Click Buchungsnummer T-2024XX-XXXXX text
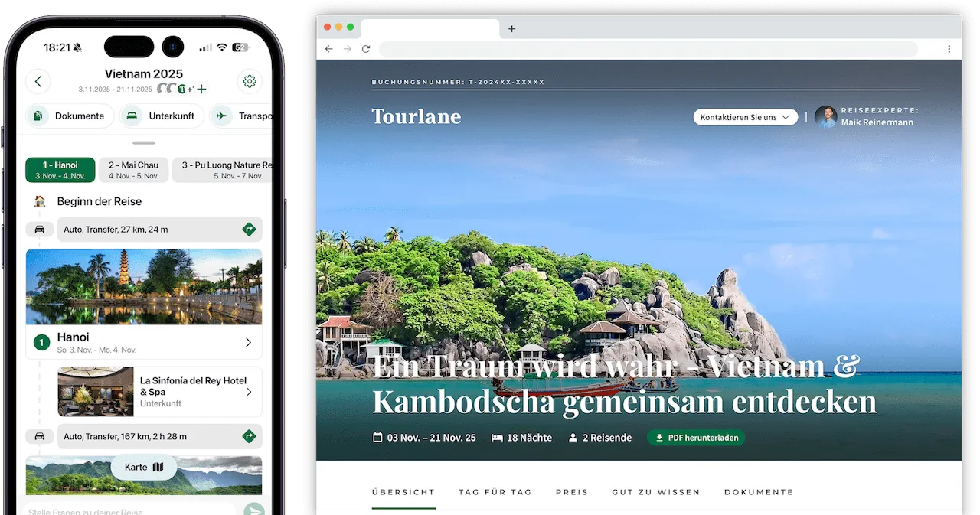The image size is (980, 515). (x=458, y=82)
